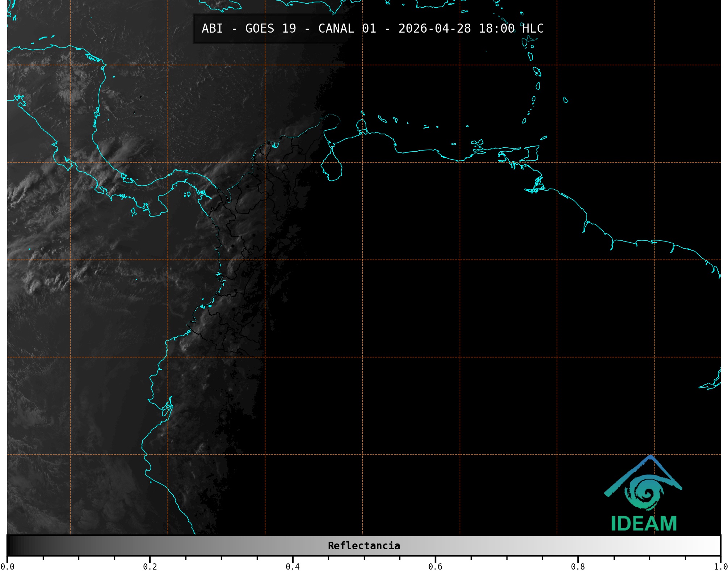This screenshot has width=728, height=571.
Task: Click the image title banner with GOES 19
Action: point(373,29)
